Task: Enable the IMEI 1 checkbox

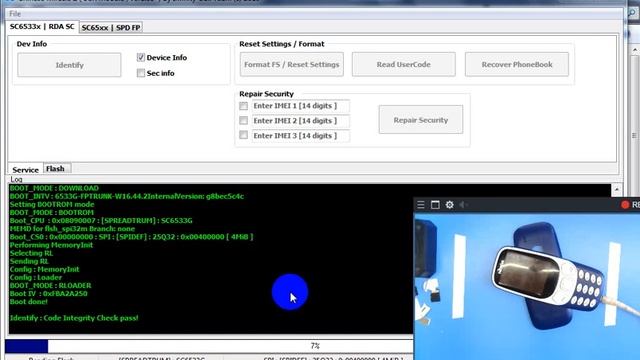Action: click(244, 106)
